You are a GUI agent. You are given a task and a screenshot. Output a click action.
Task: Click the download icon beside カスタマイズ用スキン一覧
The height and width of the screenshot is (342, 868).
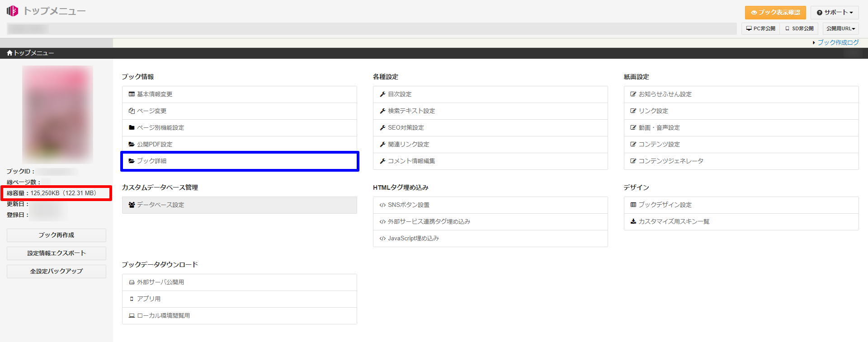pos(633,221)
